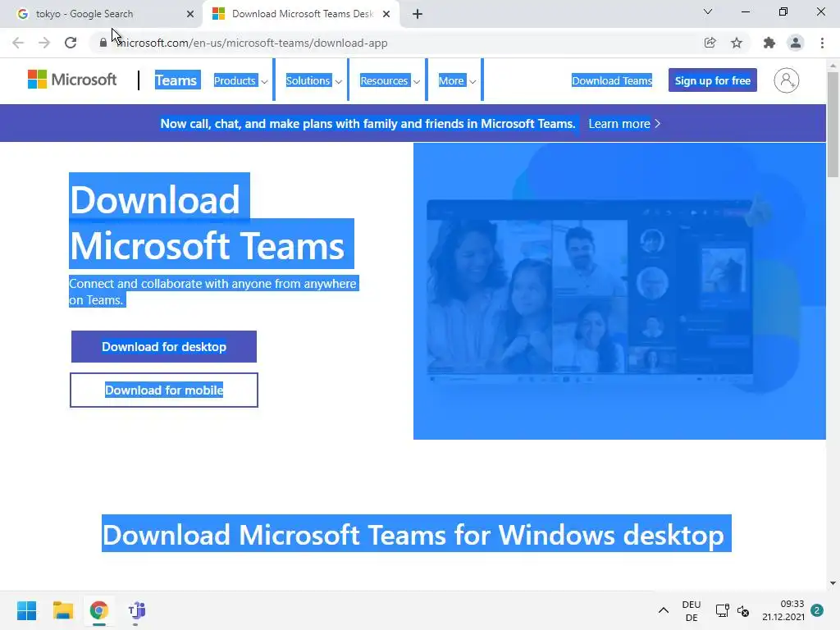840x630 pixels.
Task: Open Microsoft Teams from the taskbar
Action: click(x=136, y=610)
